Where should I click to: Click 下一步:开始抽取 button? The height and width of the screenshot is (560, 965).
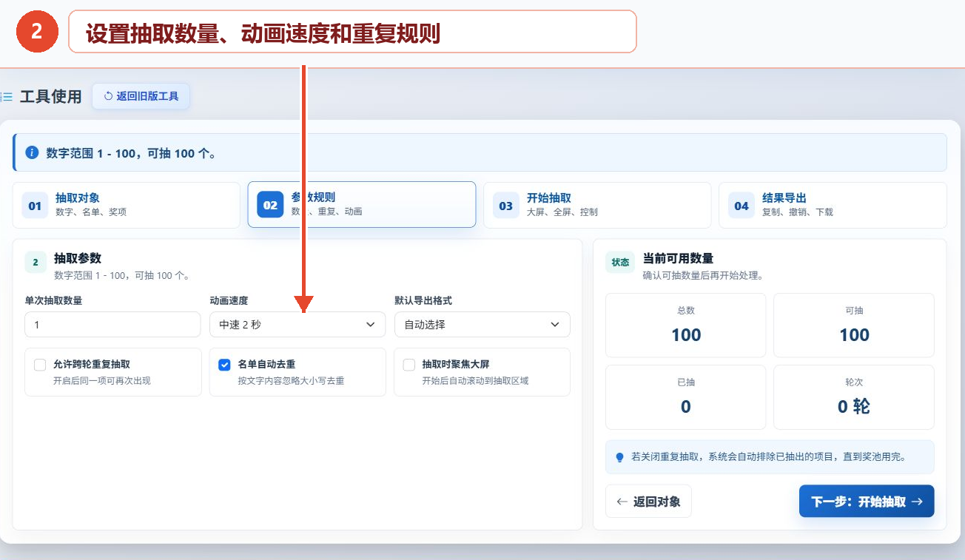[x=867, y=502]
